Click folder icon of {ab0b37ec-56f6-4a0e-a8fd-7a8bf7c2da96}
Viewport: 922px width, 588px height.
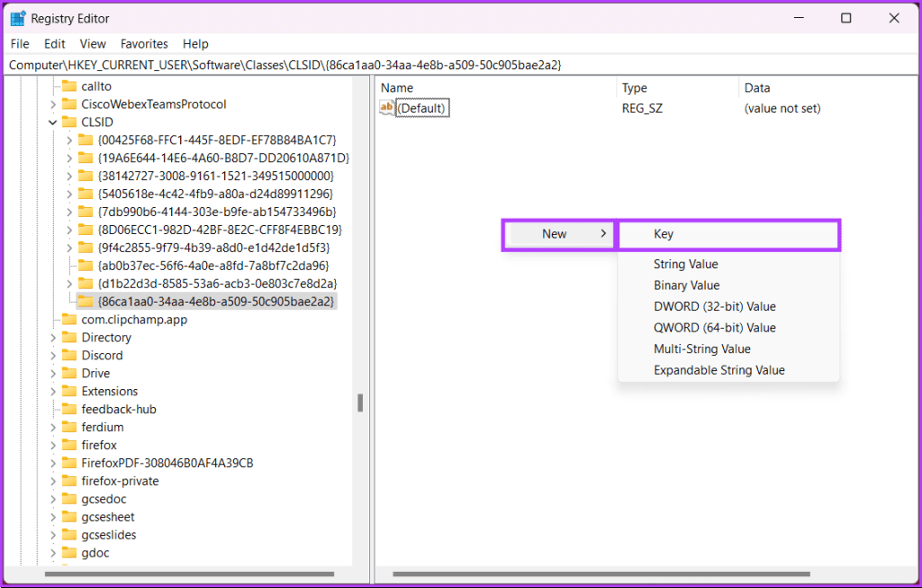pyautogui.click(x=86, y=266)
